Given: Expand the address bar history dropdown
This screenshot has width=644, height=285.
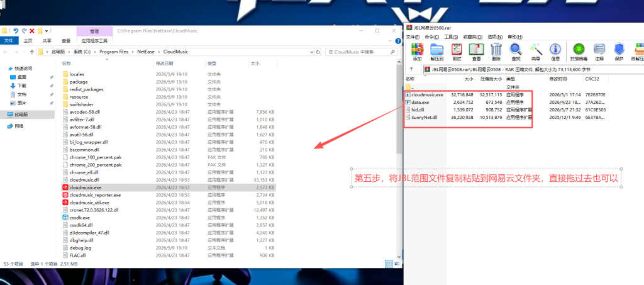Looking at the screenshot, I should 311,52.
